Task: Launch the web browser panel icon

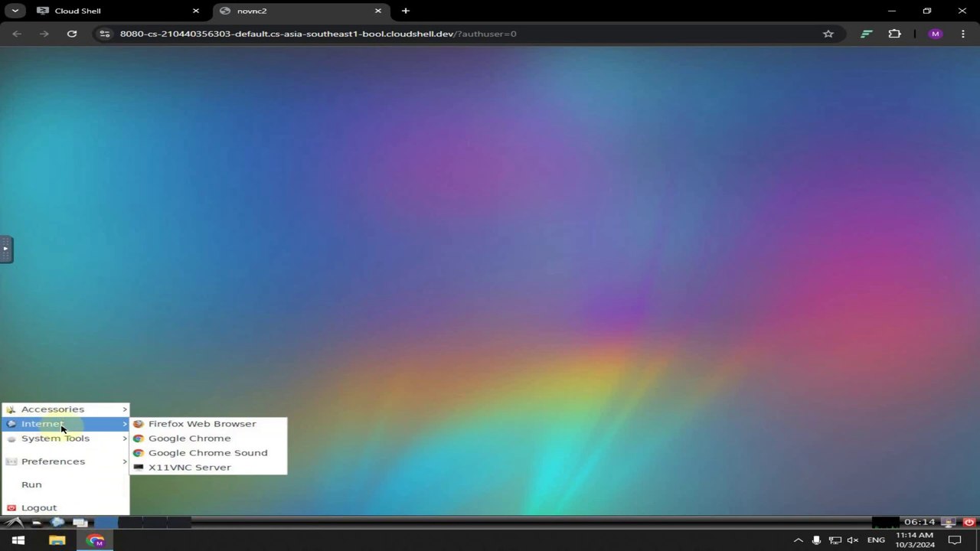Action: pyautogui.click(x=57, y=523)
